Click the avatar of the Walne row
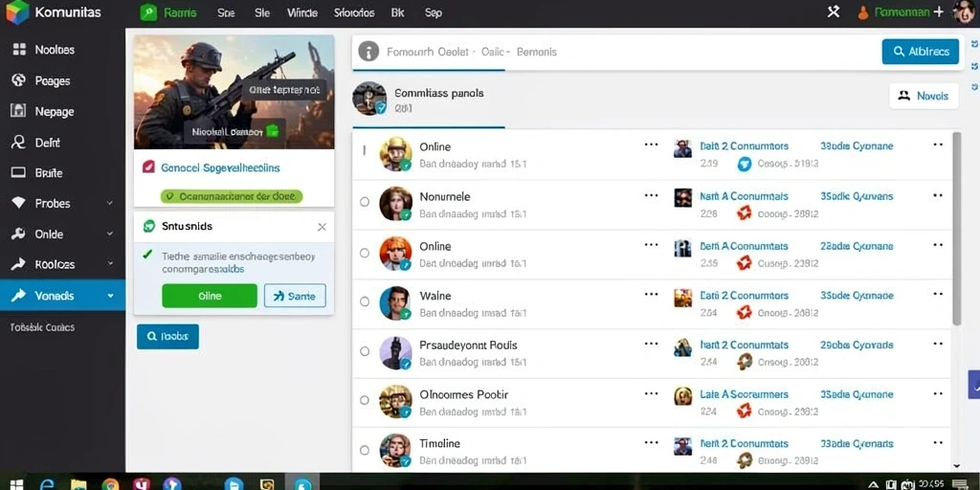 395,302
